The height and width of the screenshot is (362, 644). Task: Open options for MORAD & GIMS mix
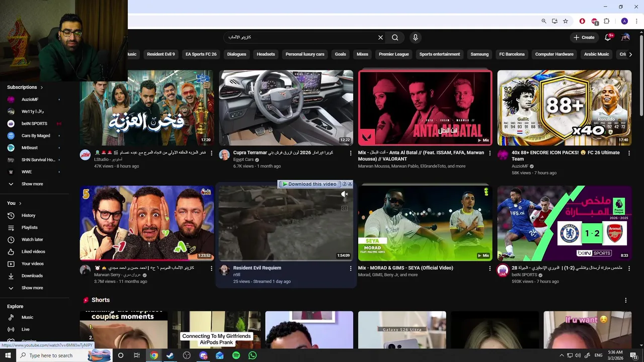pyautogui.click(x=490, y=268)
